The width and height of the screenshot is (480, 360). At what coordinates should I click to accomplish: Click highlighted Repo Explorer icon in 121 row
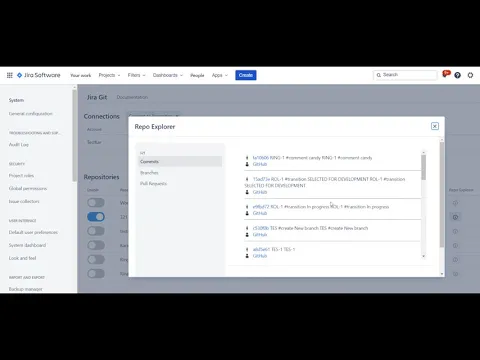click(455, 217)
